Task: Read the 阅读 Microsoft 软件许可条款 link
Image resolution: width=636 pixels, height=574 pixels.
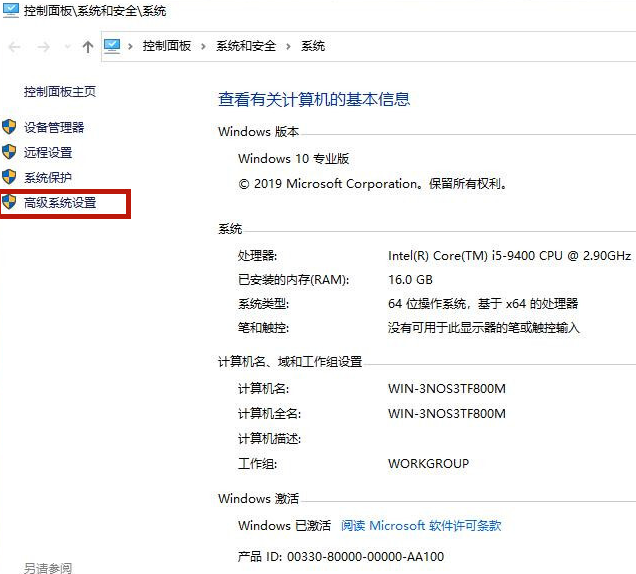Action: coord(421,525)
